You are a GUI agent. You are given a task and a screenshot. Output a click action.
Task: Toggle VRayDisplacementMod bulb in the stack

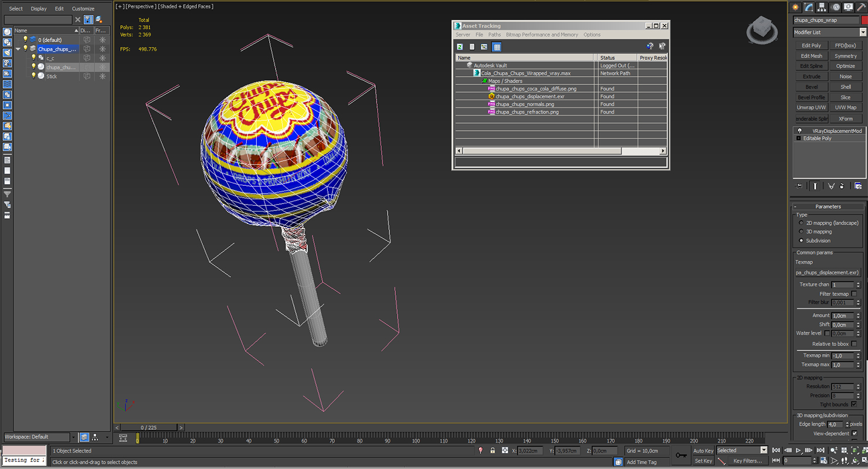[799, 131]
